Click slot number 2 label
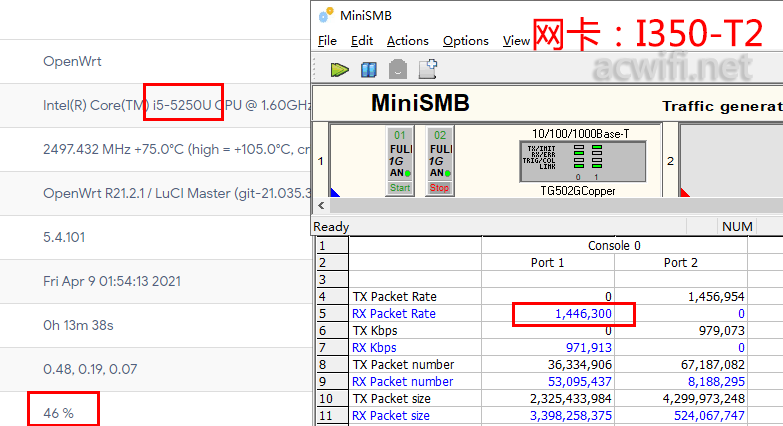This screenshot has height=426, width=783. pyautogui.click(x=670, y=161)
